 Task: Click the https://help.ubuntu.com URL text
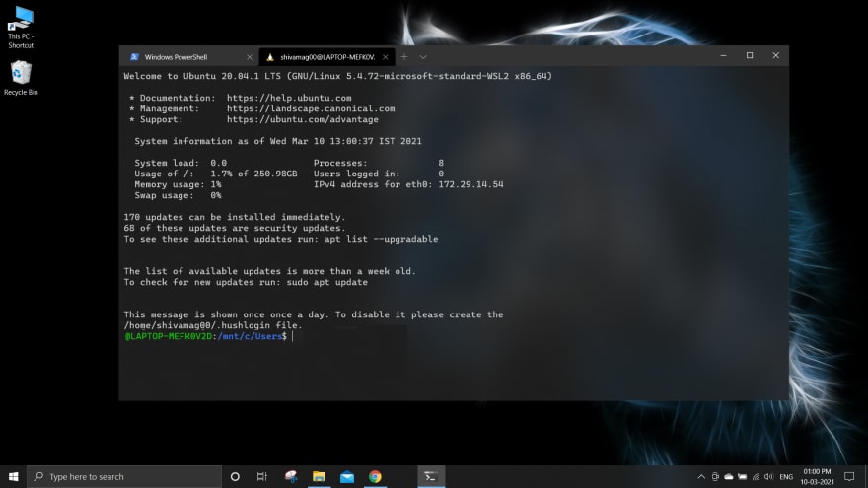click(x=289, y=98)
